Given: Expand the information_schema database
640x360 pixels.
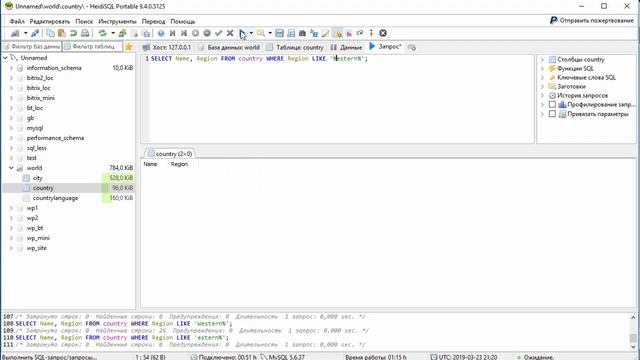Looking at the screenshot, I should pos(11,68).
